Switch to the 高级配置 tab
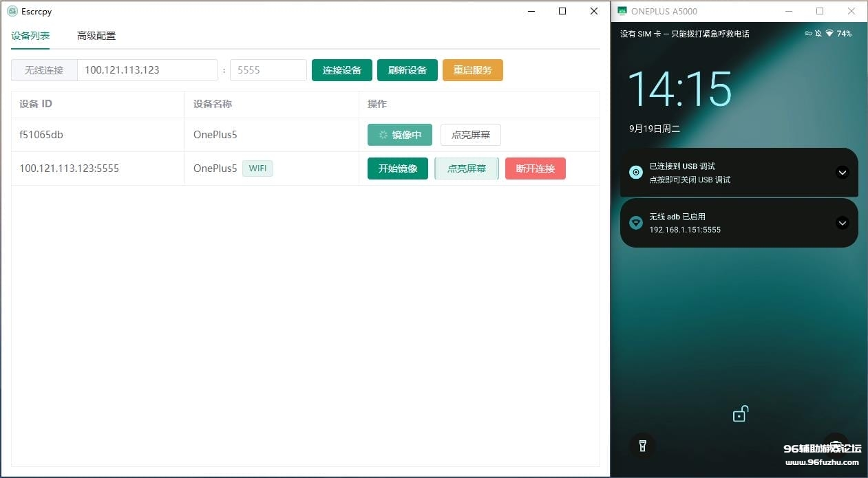Viewport: 868px width, 478px height. tap(96, 36)
